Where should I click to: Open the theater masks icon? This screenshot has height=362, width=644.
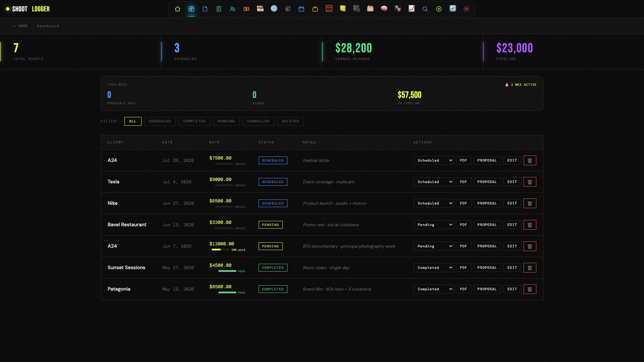397,9
